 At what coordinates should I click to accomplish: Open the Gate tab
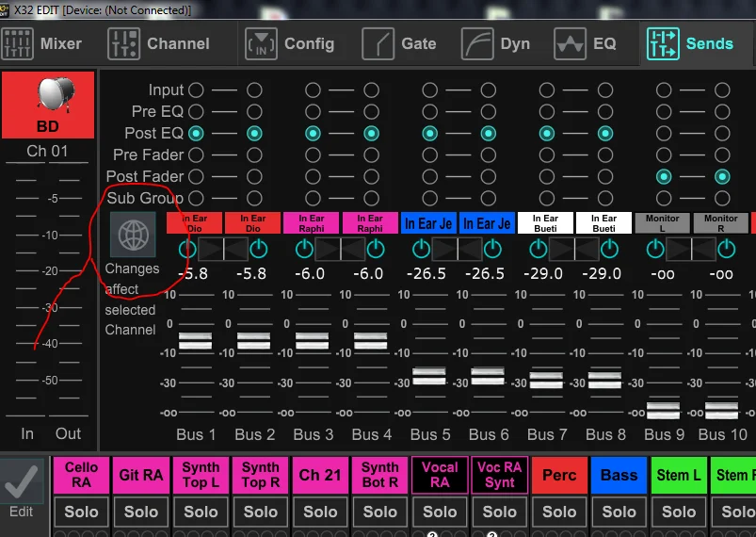click(400, 43)
